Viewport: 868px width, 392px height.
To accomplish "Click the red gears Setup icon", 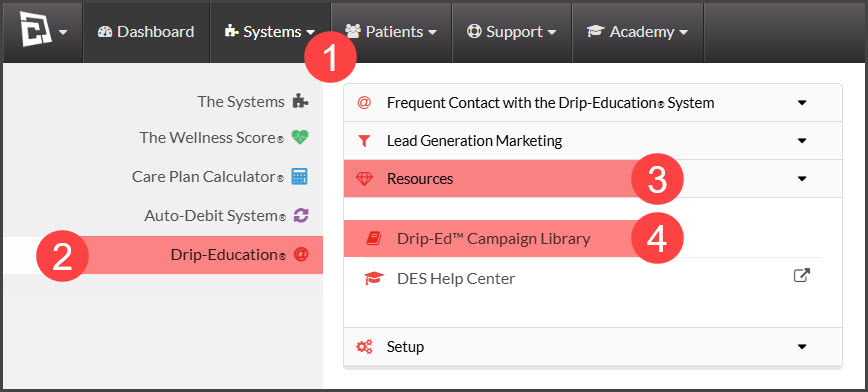I will pyautogui.click(x=364, y=347).
